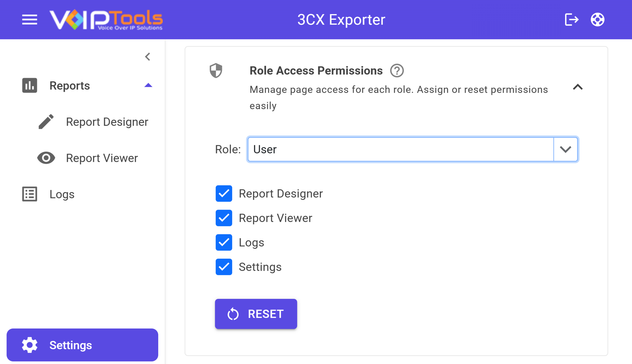The height and width of the screenshot is (364, 632).
Task: Uncheck the Report Viewer permission checkbox
Action: pos(224,218)
